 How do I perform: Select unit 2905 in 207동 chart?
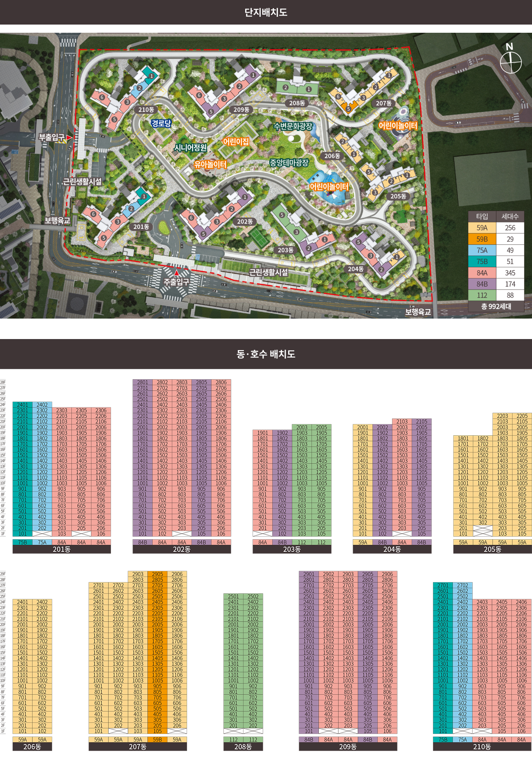point(158,574)
